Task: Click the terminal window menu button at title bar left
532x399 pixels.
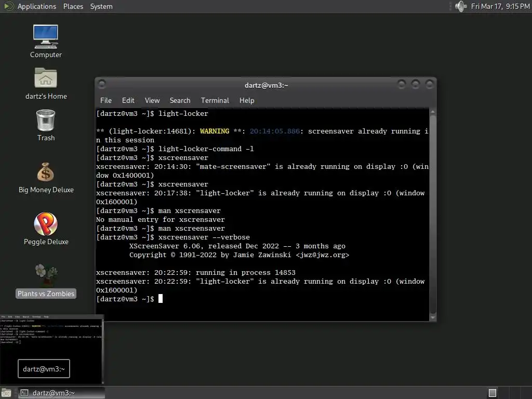Action: click(x=101, y=84)
